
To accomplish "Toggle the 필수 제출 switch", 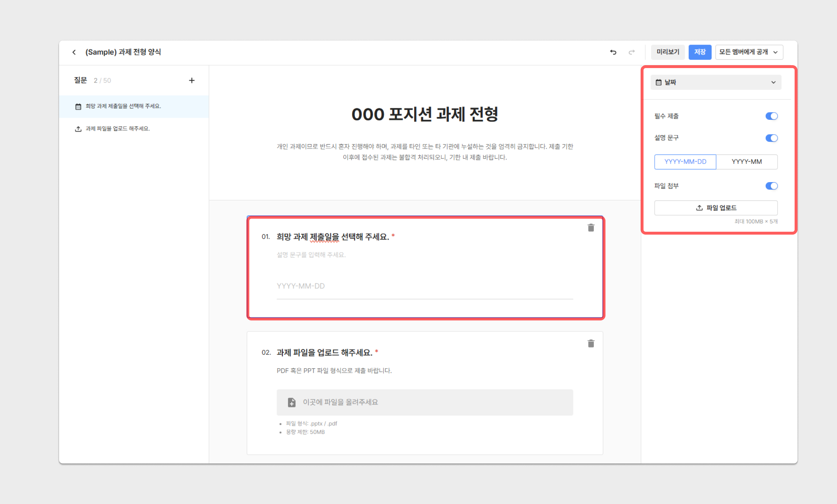I will click(x=771, y=116).
